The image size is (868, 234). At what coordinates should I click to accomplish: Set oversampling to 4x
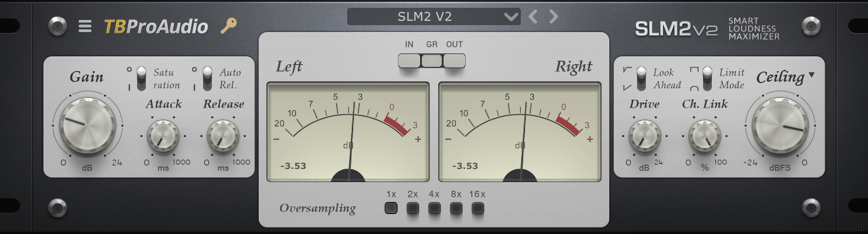[x=434, y=208]
